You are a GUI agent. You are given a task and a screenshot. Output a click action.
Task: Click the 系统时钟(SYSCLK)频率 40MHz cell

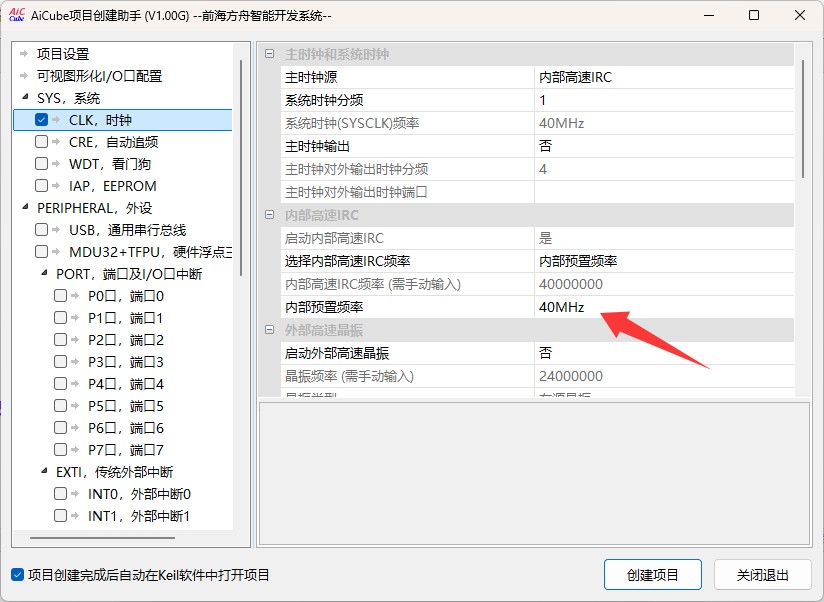664,123
